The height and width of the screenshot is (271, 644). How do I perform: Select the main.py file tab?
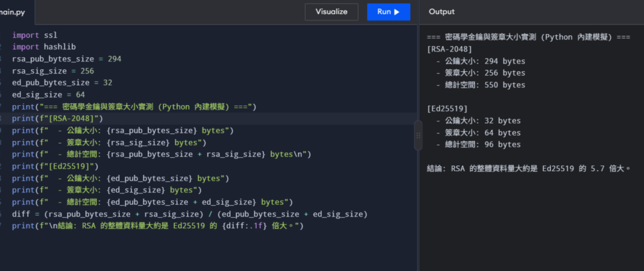click(13, 13)
